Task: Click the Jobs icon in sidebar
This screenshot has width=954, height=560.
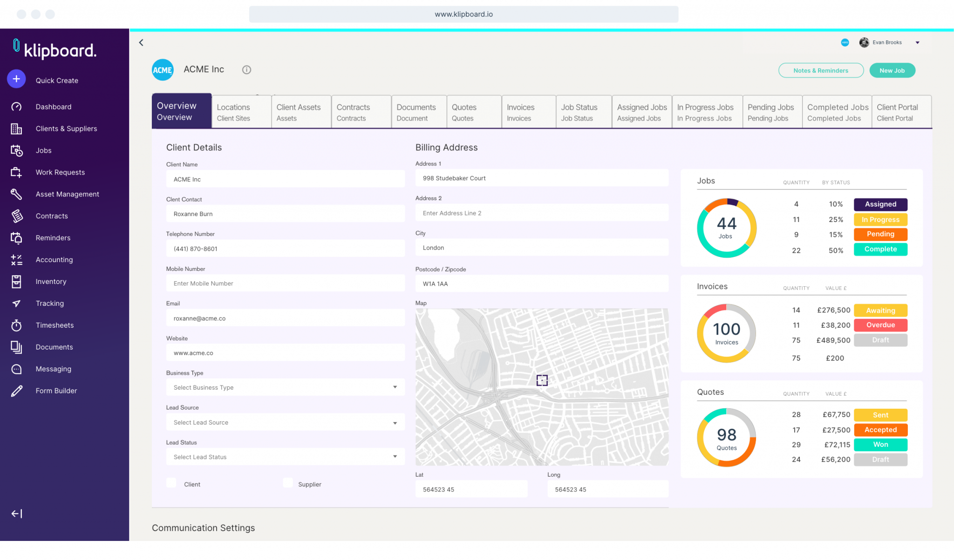Action: coord(16,150)
